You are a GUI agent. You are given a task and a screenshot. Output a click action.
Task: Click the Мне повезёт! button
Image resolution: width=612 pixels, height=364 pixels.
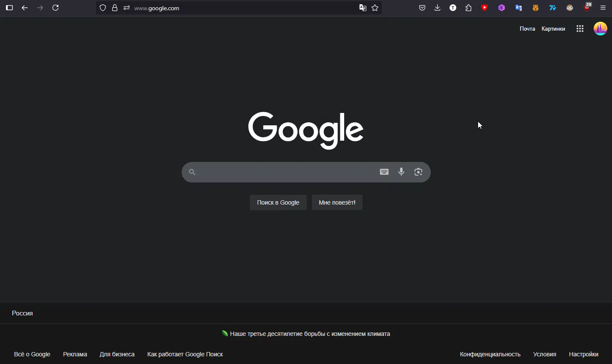click(337, 202)
